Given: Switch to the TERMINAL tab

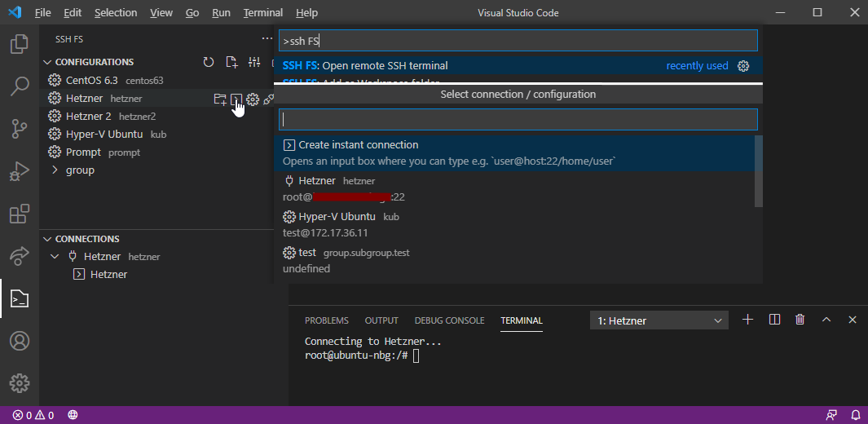Looking at the screenshot, I should [x=522, y=320].
